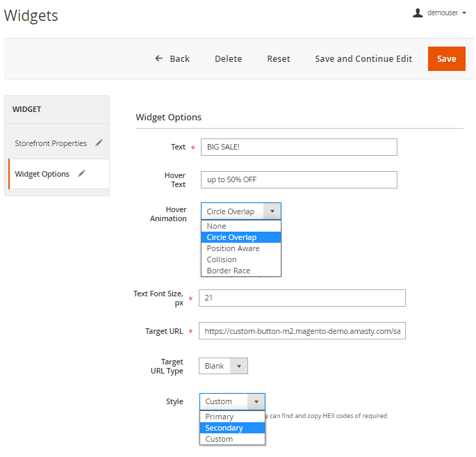476x457 pixels.
Task: Click the Hover Text input field
Action: 299,179
